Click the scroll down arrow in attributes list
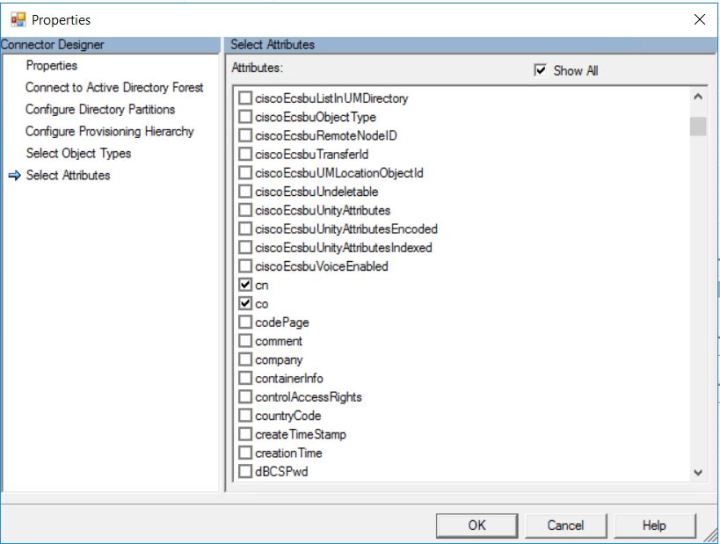 [698, 473]
